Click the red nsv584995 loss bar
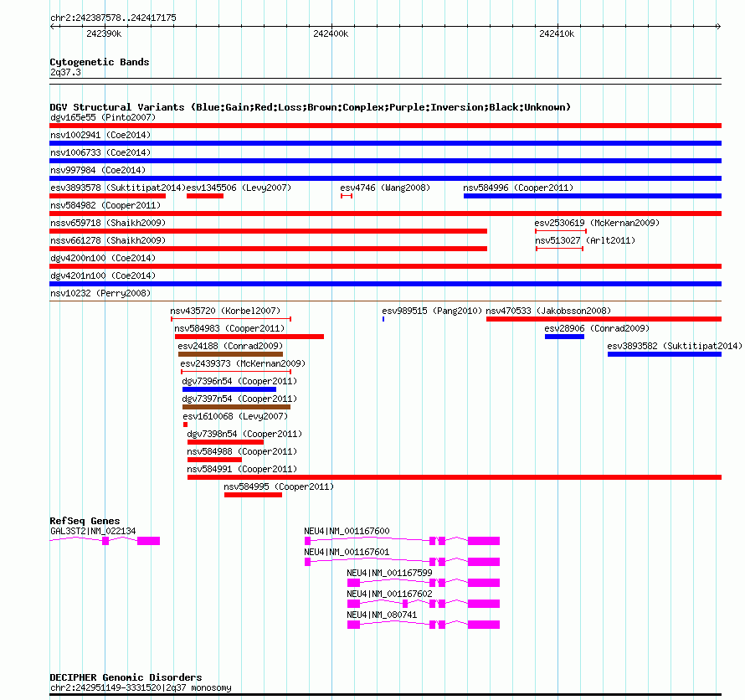This screenshot has width=745, height=700. (x=254, y=495)
